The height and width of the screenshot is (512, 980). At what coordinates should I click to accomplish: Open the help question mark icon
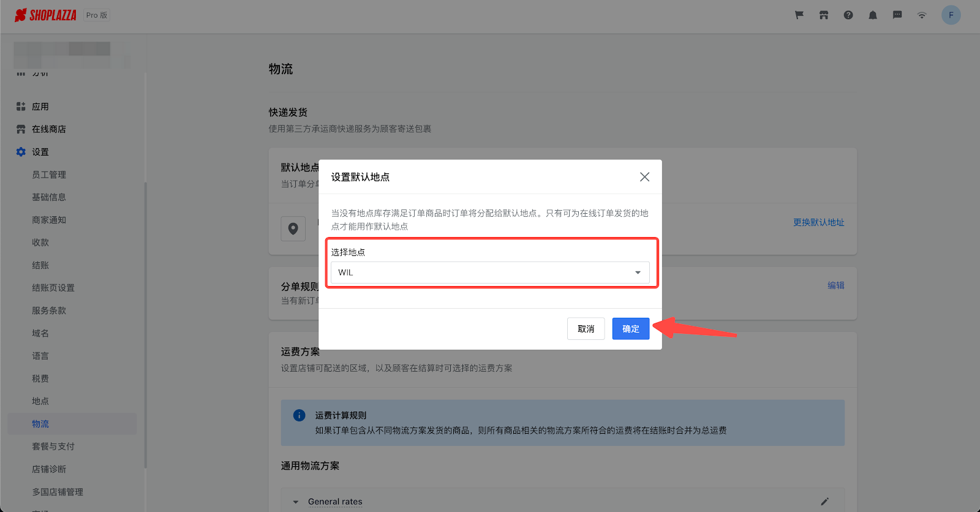pyautogui.click(x=848, y=15)
